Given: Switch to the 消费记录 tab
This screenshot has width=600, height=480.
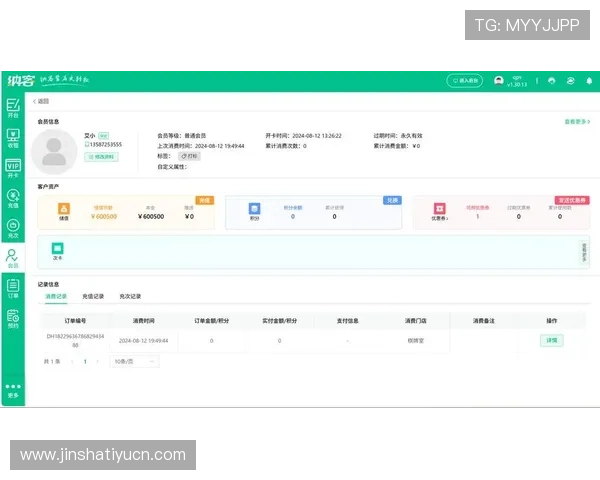Looking at the screenshot, I should 56,296.
